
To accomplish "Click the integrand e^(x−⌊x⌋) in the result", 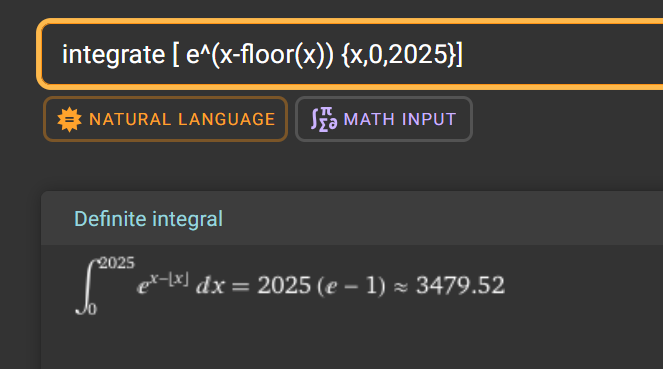I will tap(162, 284).
